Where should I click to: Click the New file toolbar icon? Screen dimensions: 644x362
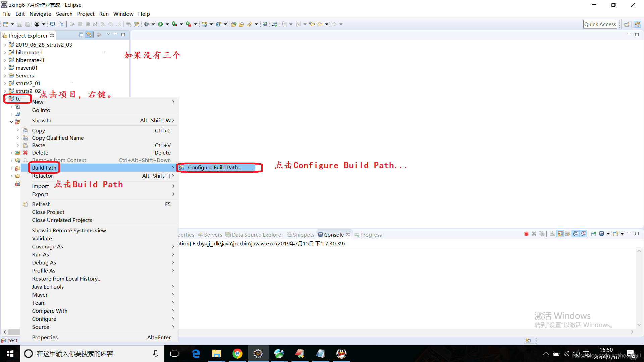[6, 24]
